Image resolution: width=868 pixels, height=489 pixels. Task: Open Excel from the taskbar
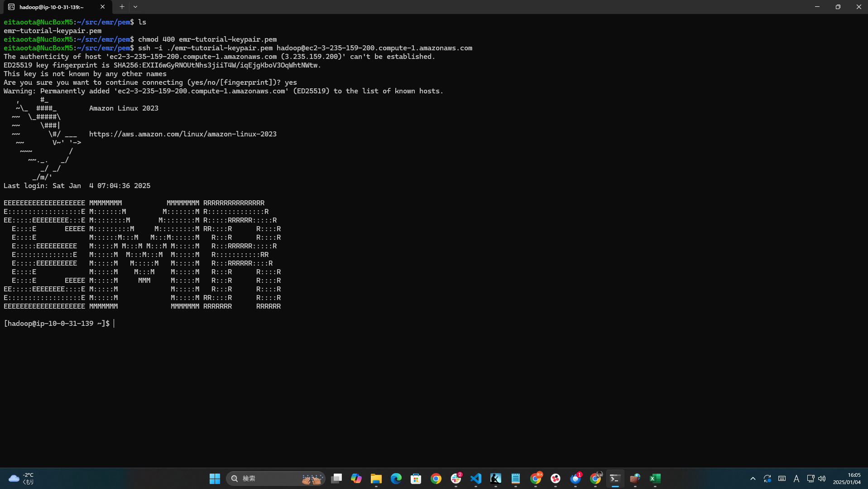click(655, 479)
